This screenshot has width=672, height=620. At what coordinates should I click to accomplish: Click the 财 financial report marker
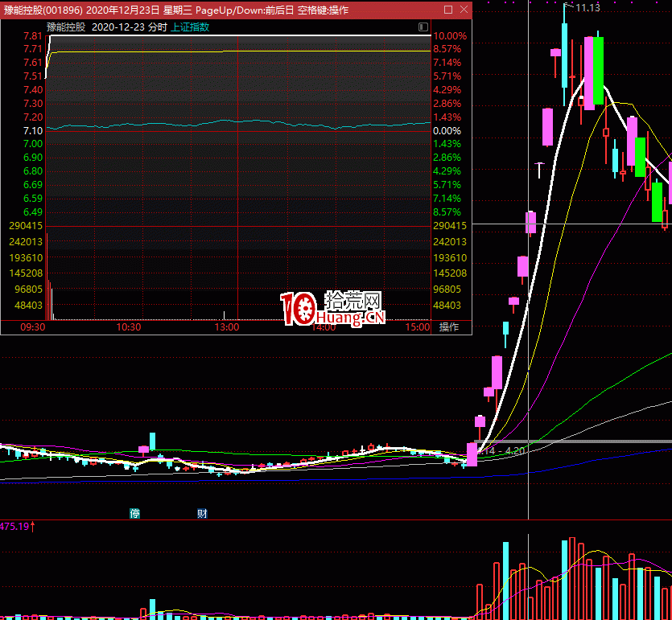point(202,513)
